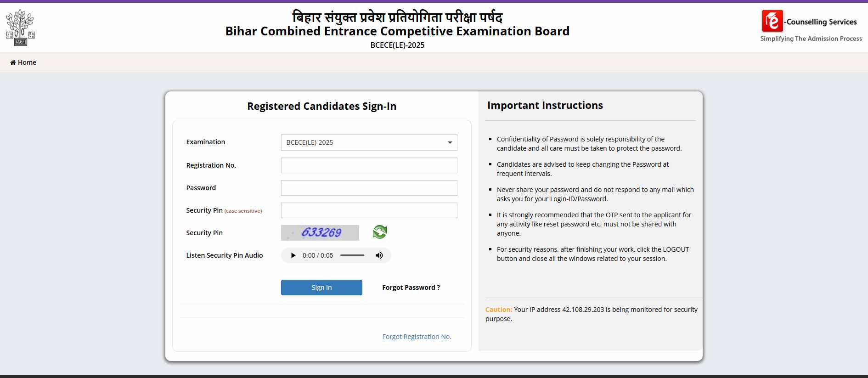Mute the security pin audio volume
Screen dimensions: 868x378
379,255
